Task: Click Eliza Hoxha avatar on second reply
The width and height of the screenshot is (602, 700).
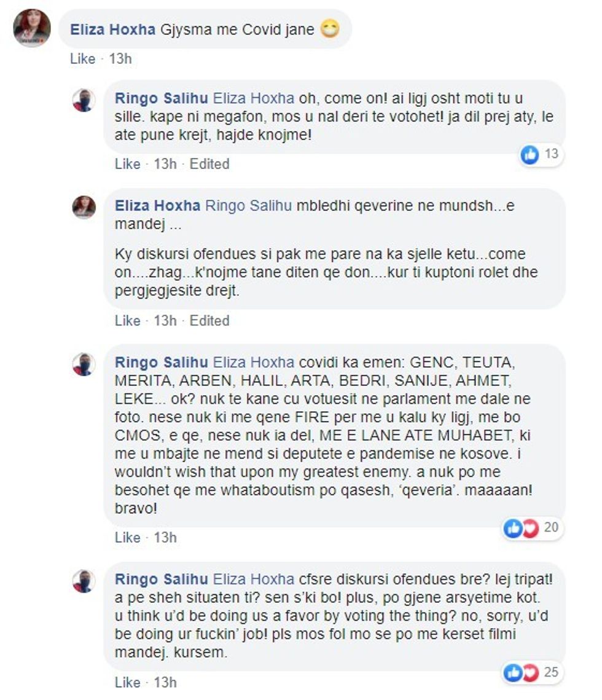Action: pos(84,207)
